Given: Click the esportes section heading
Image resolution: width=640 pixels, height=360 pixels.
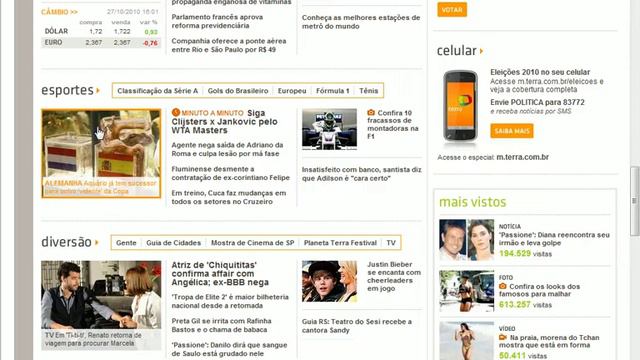Looking at the screenshot, I should 67,90.
